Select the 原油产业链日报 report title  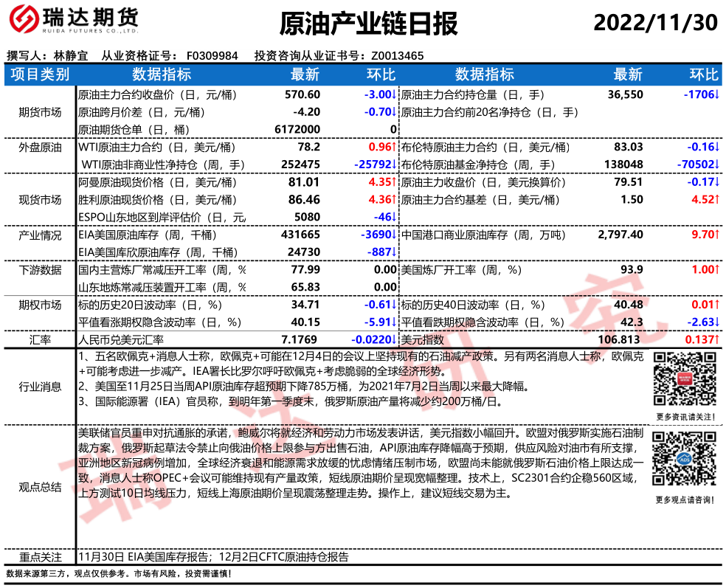(x=369, y=23)
